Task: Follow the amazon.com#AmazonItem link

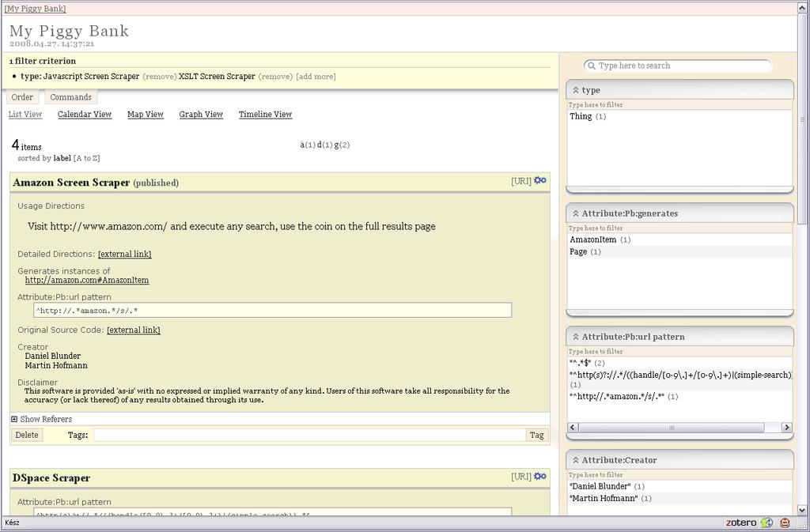Action: point(87,280)
